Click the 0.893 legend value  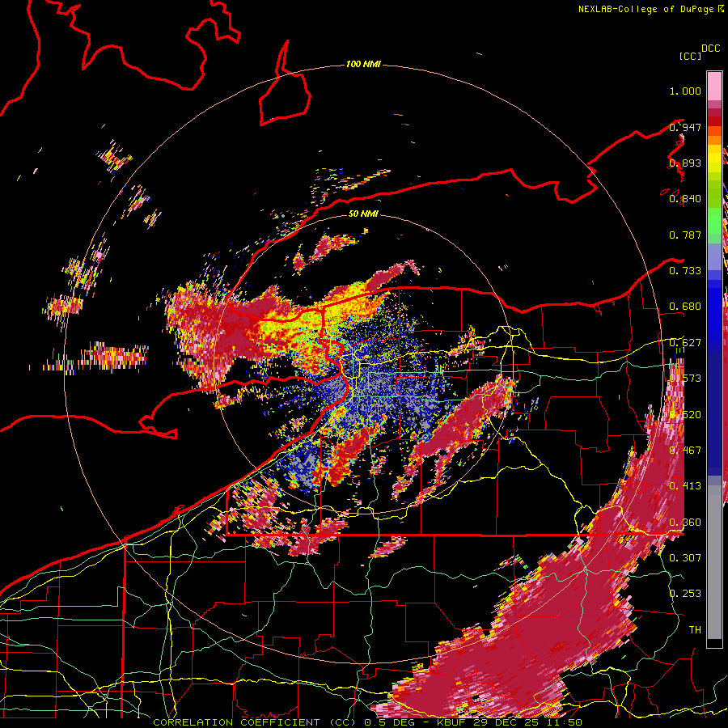pyautogui.click(x=685, y=163)
